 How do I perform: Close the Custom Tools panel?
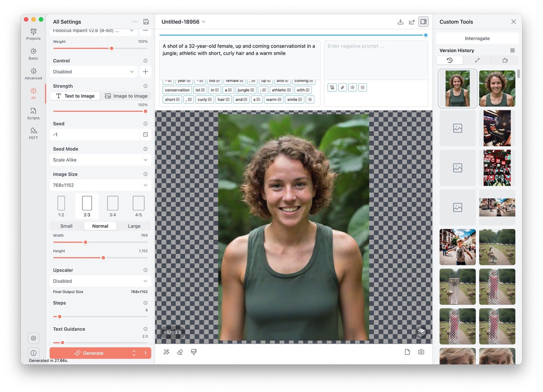click(x=514, y=22)
